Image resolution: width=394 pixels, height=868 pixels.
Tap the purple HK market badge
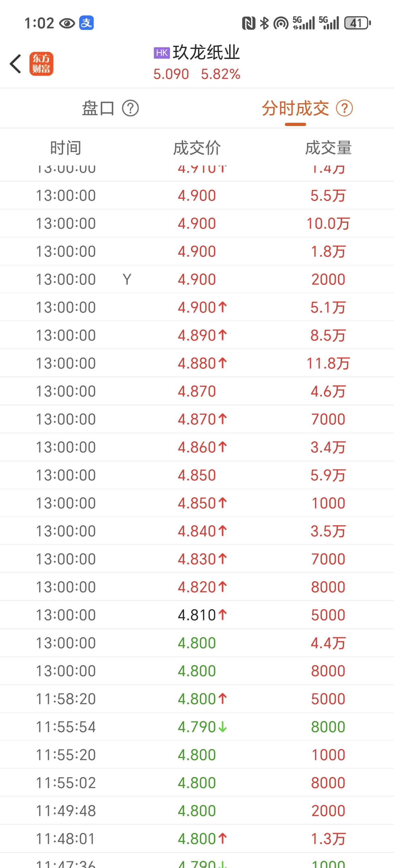[x=162, y=53]
